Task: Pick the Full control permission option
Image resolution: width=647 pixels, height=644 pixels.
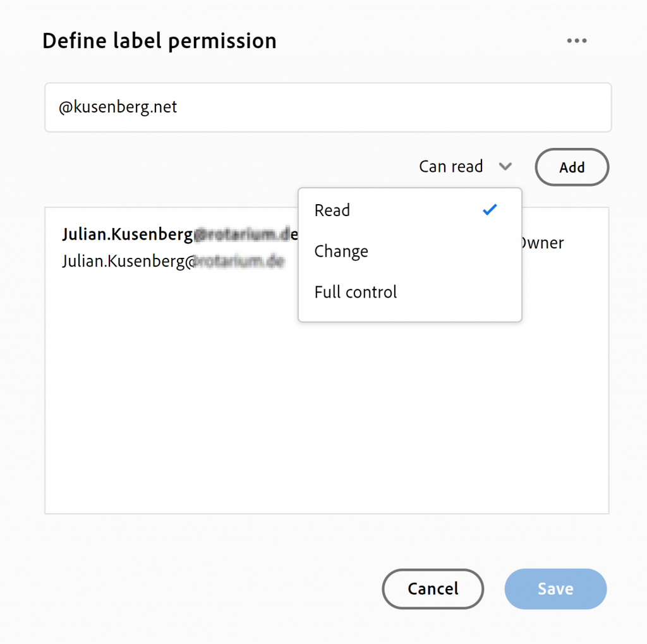Action: click(x=356, y=293)
